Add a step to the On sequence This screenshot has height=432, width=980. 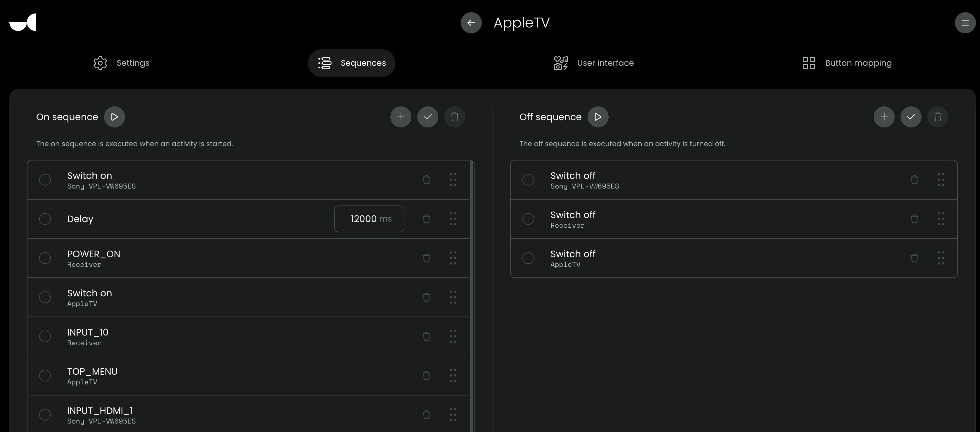pos(401,117)
